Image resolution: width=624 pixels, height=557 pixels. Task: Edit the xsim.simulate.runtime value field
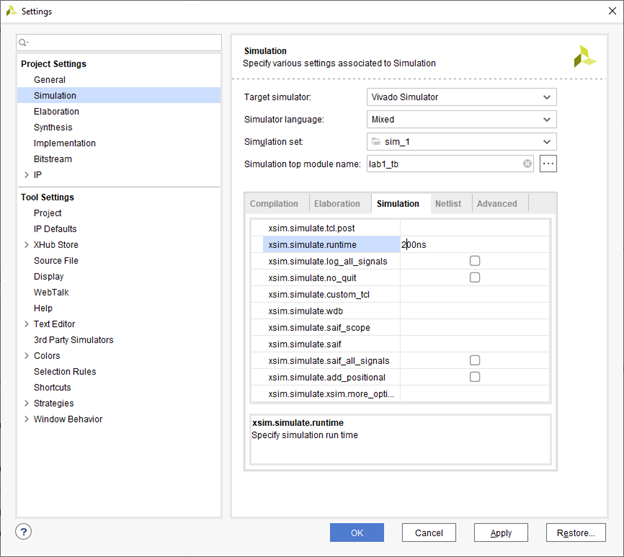tap(474, 244)
